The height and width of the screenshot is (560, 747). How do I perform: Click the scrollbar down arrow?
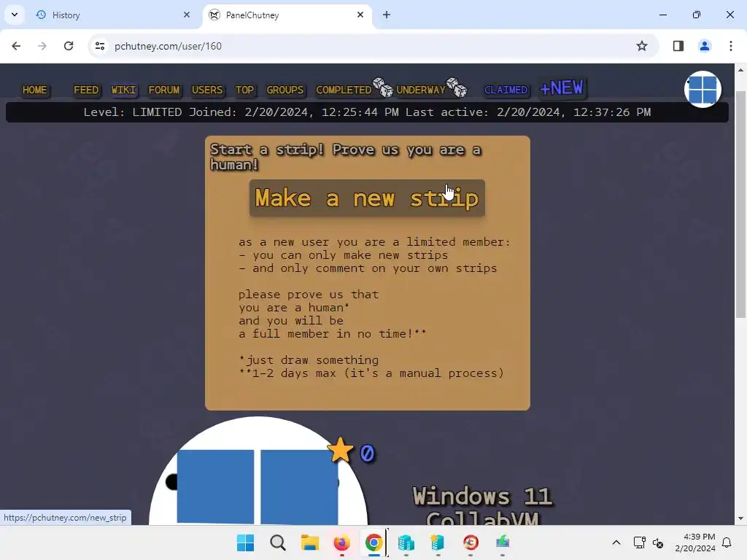pyautogui.click(x=740, y=518)
